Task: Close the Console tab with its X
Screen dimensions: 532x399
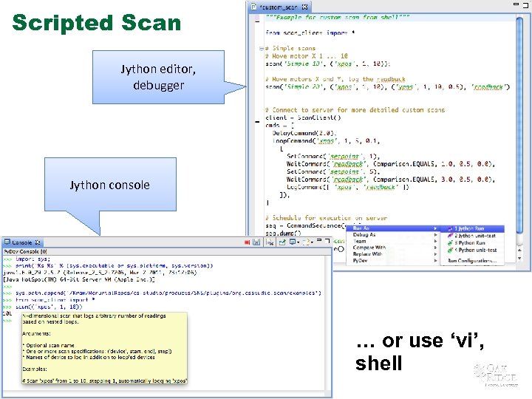Action: click(38, 242)
